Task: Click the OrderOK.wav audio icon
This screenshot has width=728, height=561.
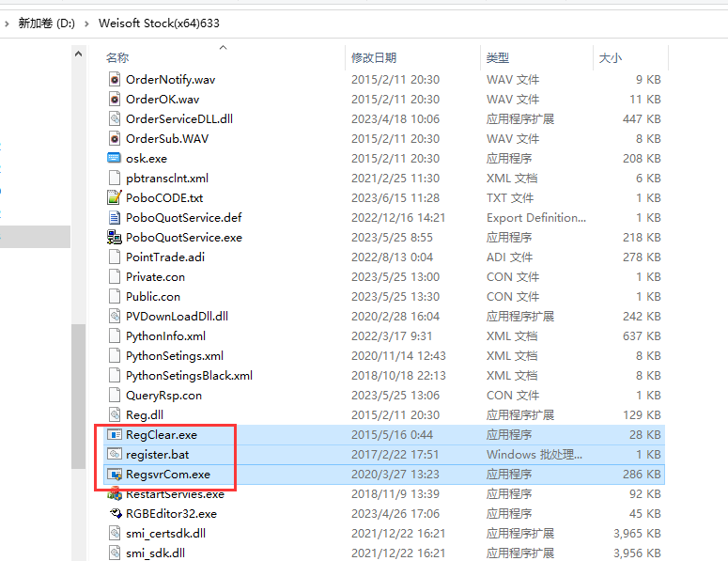Action: (x=115, y=100)
